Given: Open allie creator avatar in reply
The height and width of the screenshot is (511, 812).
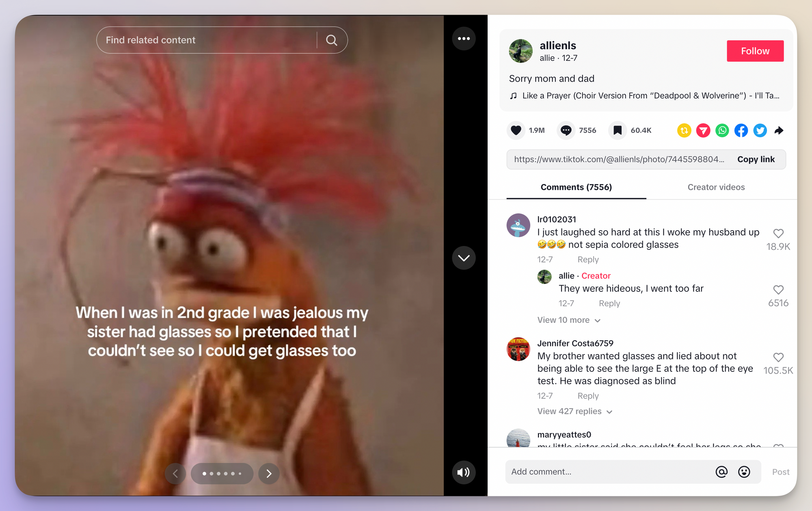Looking at the screenshot, I should coord(544,277).
